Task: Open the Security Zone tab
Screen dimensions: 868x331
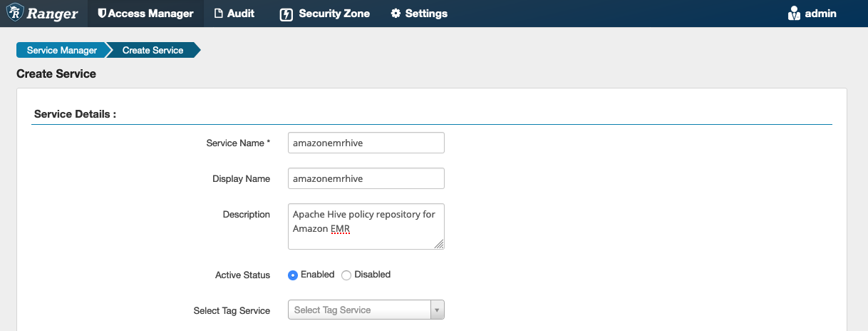Action: coord(325,14)
